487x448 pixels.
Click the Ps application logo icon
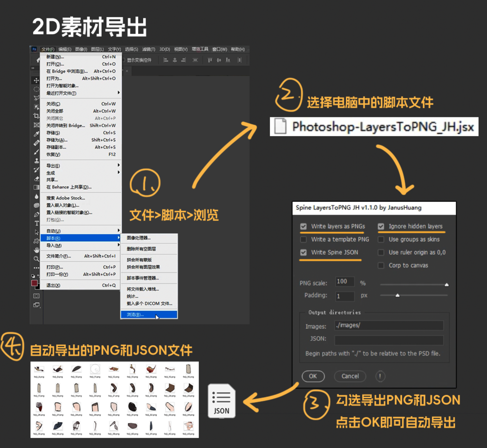(x=34, y=49)
